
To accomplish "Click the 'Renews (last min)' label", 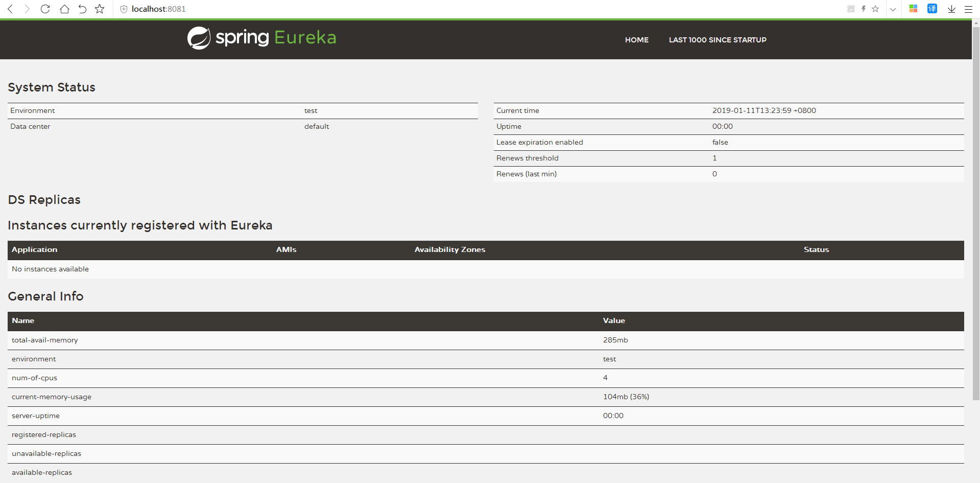I will [527, 174].
